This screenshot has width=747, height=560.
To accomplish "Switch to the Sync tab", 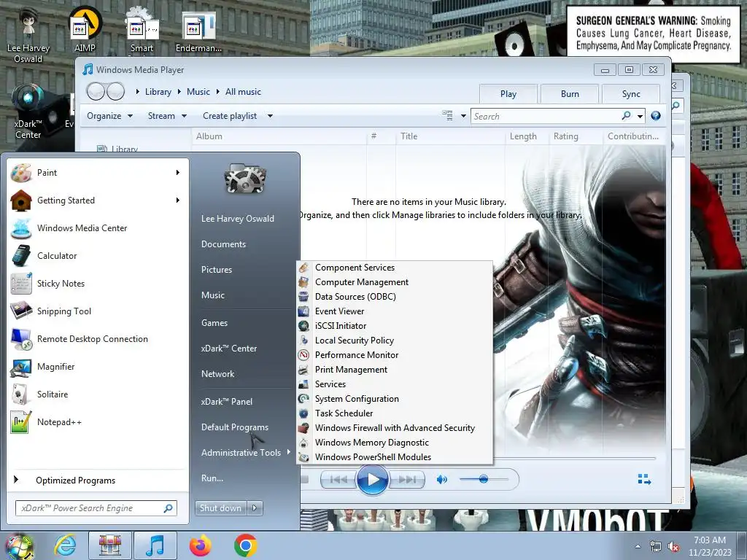I will point(631,94).
